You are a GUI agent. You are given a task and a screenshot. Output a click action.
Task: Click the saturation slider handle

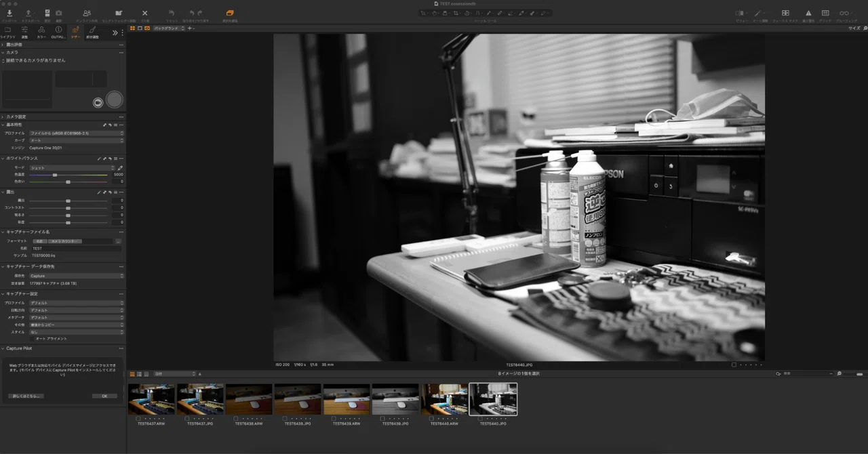pos(68,222)
